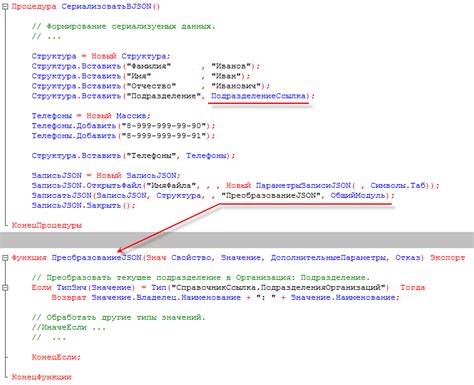
Task: Click the Возврат keyword
Action: [x=69, y=297]
